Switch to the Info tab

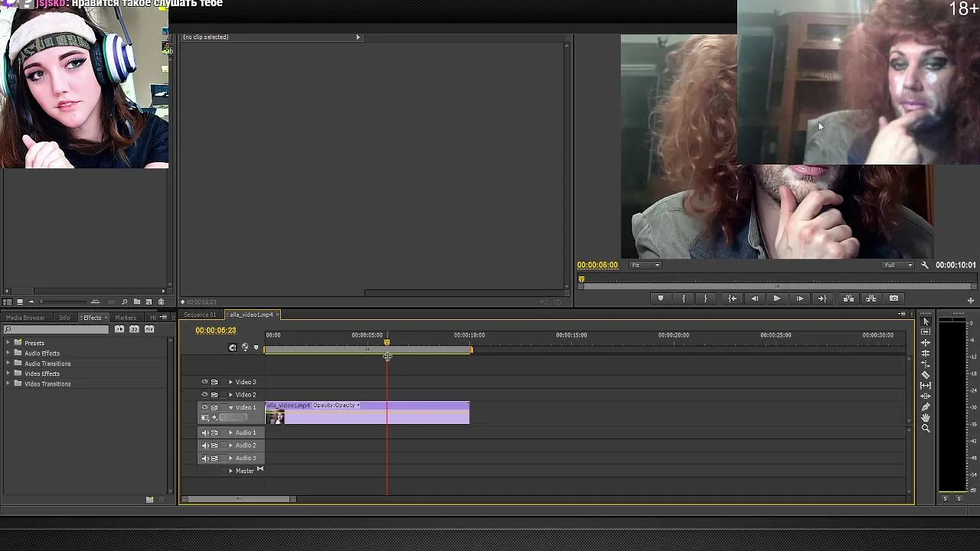pyautogui.click(x=64, y=318)
